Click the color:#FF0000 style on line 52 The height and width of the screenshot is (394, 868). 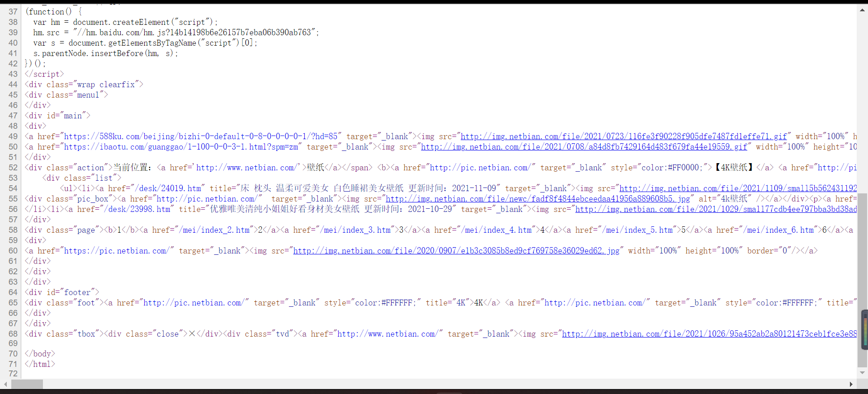coord(672,168)
